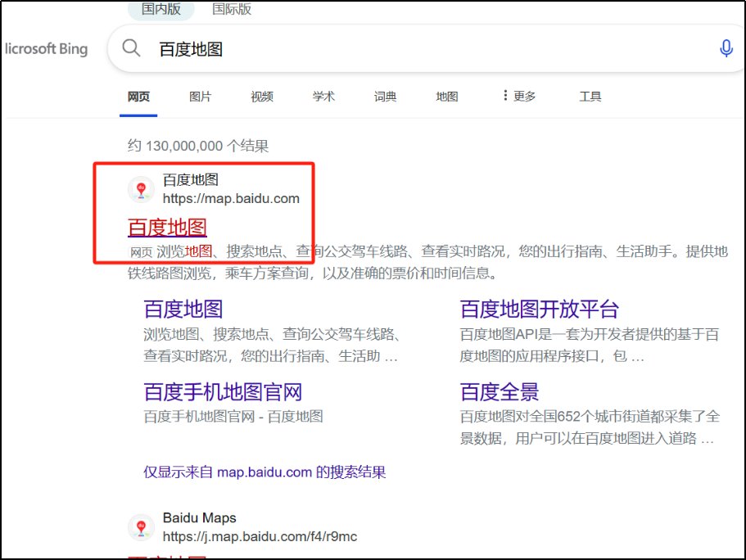Click 仅显示来自 map.baidu.com 的搜索结果
746x560 pixels.
pos(264,472)
